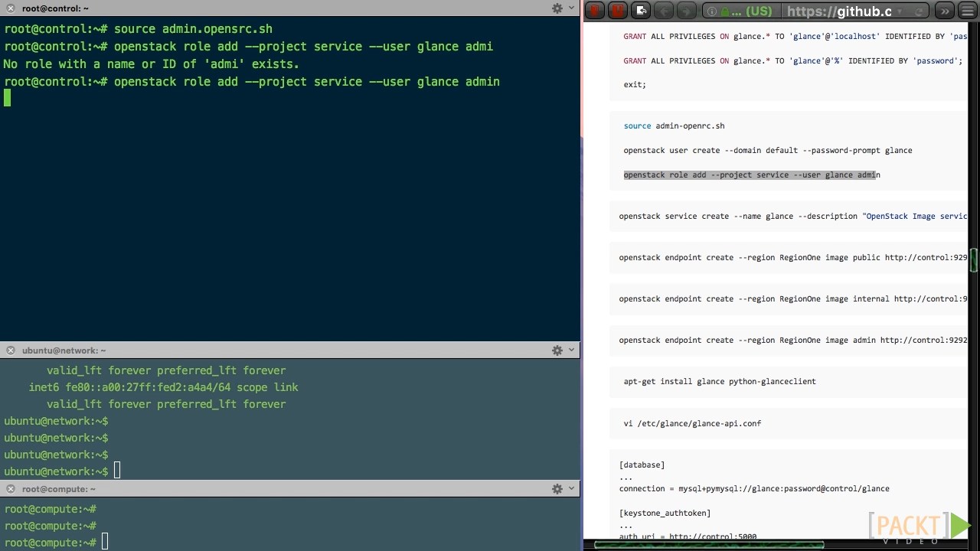The image size is (980, 551).
Task: Expand the dropdown arrow of the root@control pane
Action: (571, 8)
